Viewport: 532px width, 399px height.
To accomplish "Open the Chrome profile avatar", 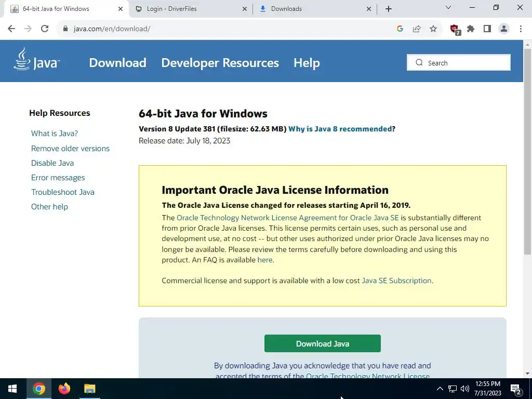I will click(x=504, y=29).
